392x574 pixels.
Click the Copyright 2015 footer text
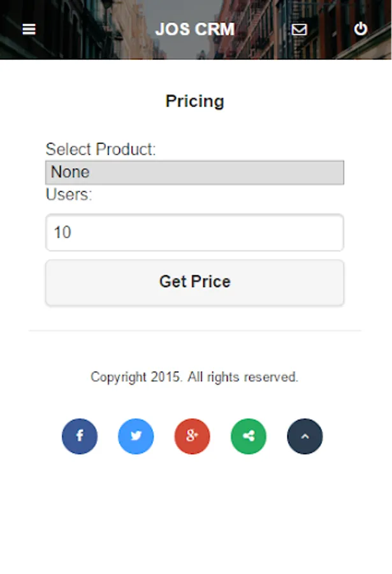(x=194, y=377)
